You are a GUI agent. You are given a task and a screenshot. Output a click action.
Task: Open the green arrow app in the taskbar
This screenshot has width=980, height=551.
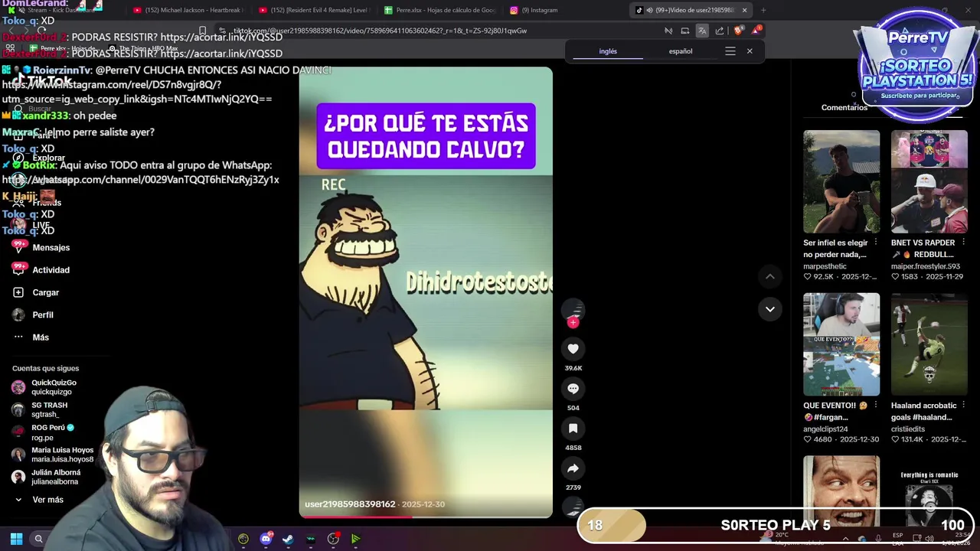355,539
